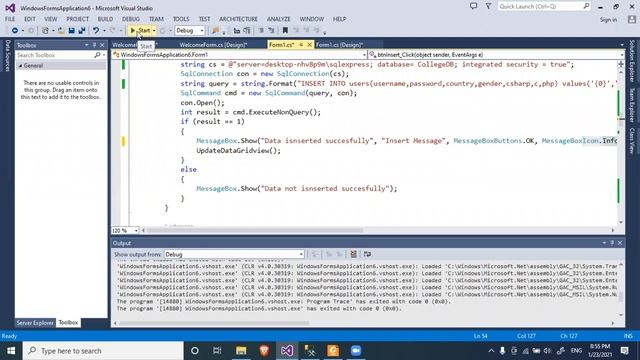Screen dimensions: 640x360
Task: Click the New Project toolbar icon
Action: click(45, 31)
